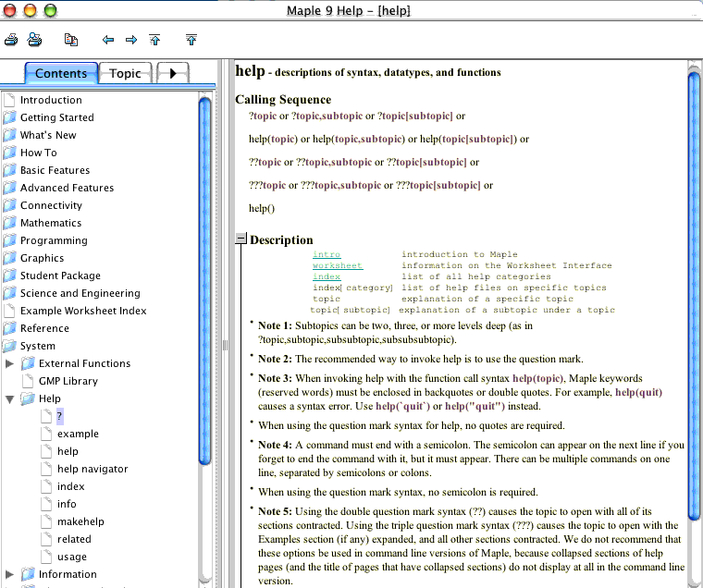Click the pane splitter handle
Viewport: 703px width, 588px height.
(225, 345)
